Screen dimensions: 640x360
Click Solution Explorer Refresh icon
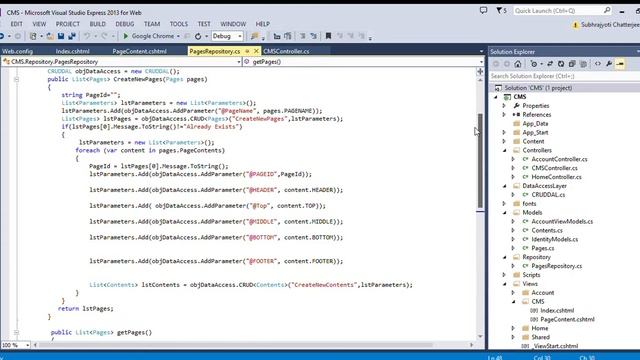[561, 64]
